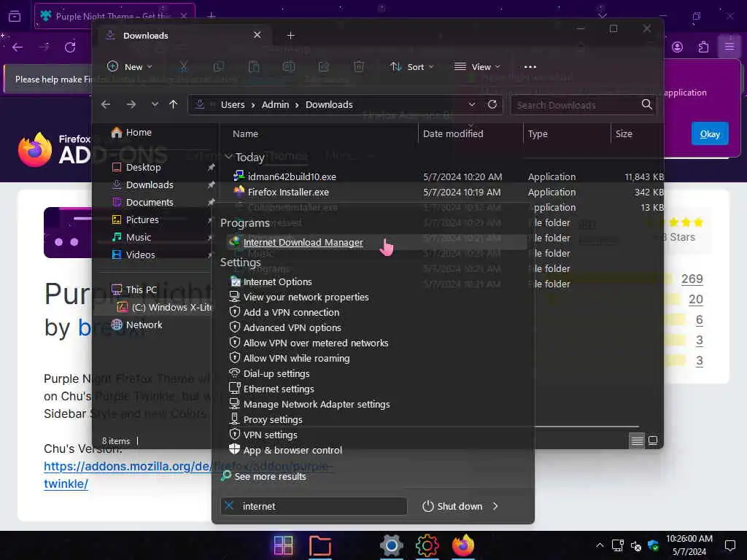Open App & browser control result
The height and width of the screenshot is (560, 747).
(x=293, y=450)
